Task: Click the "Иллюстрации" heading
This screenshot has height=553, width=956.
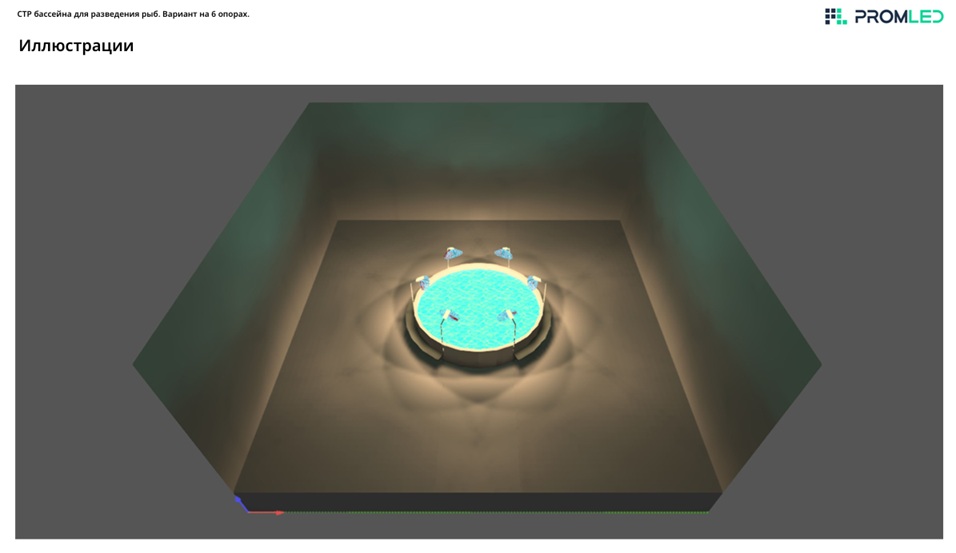Action: 76,46
